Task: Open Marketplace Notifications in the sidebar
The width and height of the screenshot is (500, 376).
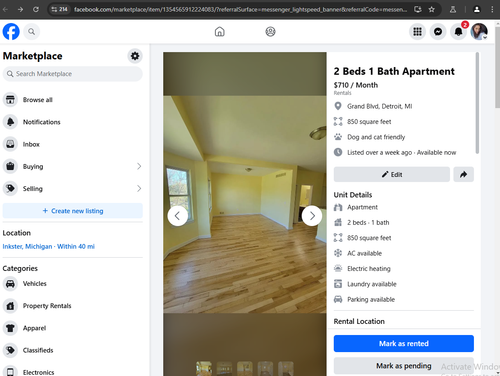Action: tap(73, 122)
